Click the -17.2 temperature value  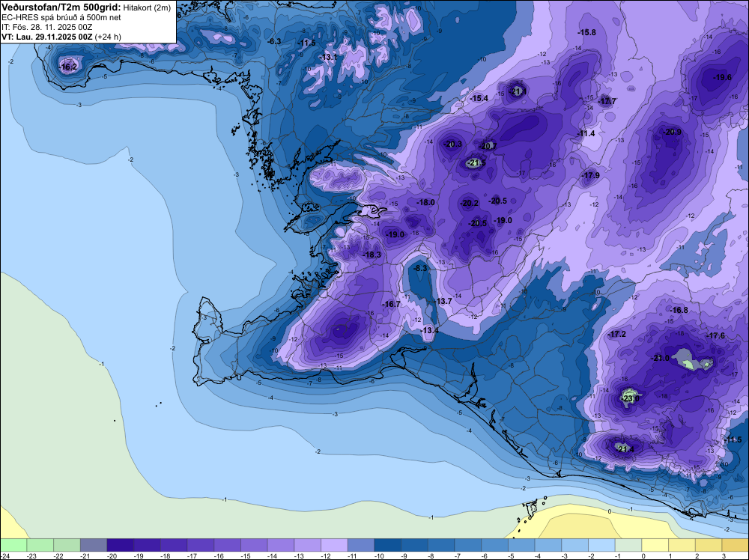(x=616, y=334)
